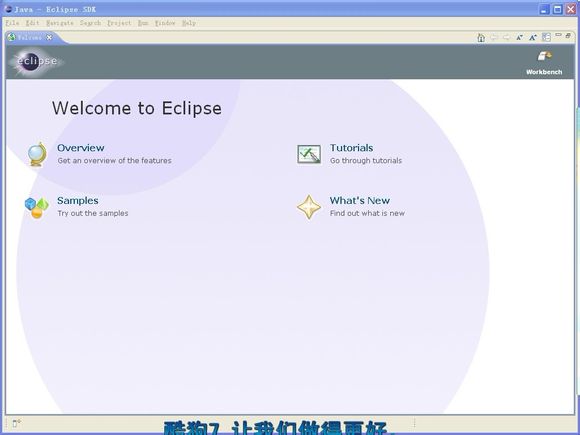This screenshot has height=435, width=580.
Task: Minimize the Welcome view panel
Action: click(558, 35)
